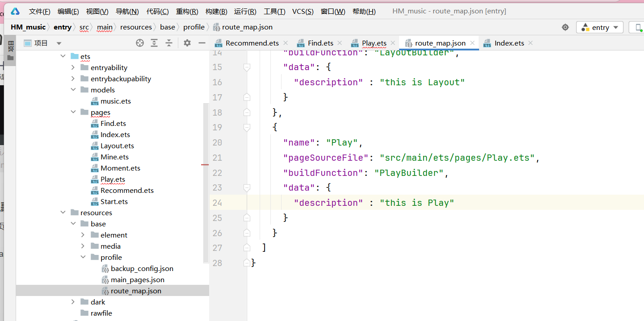Viewport: 644px width, 321px height.
Task: Switch to Recommend.ets editor tab
Action: point(252,43)
